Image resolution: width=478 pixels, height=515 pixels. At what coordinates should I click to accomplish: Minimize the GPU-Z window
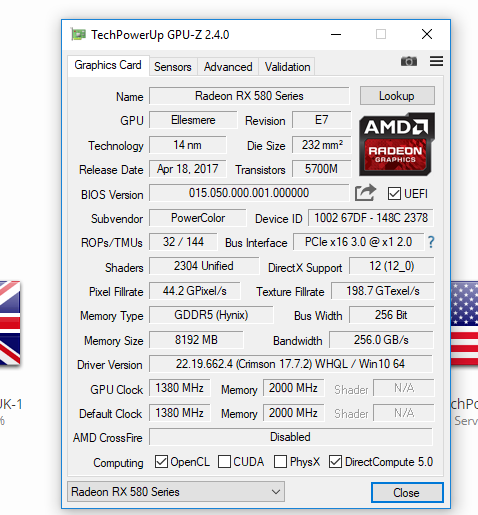(336, 34)
